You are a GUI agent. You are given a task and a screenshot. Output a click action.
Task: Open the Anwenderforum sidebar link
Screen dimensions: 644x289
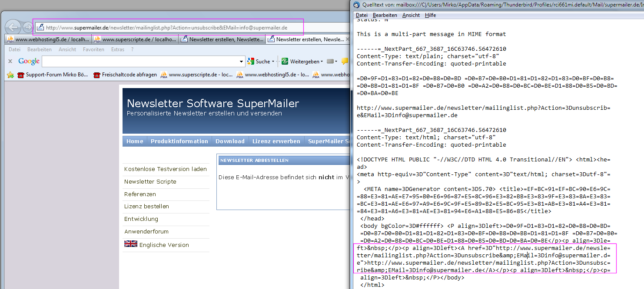pos(146,231)
